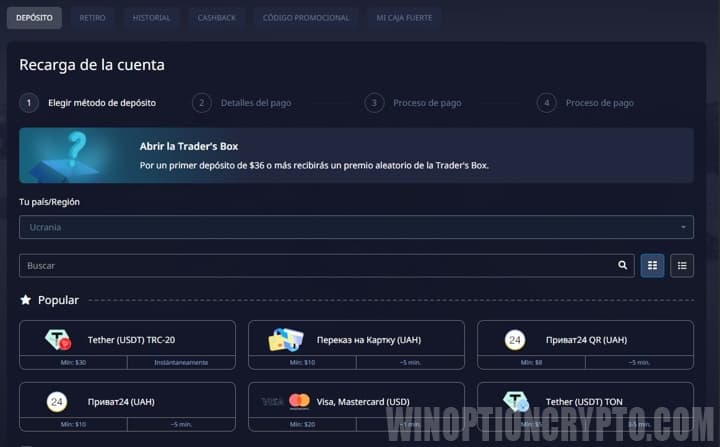Click the country dropdown arrow
The image size is (720, 447).
683,227
